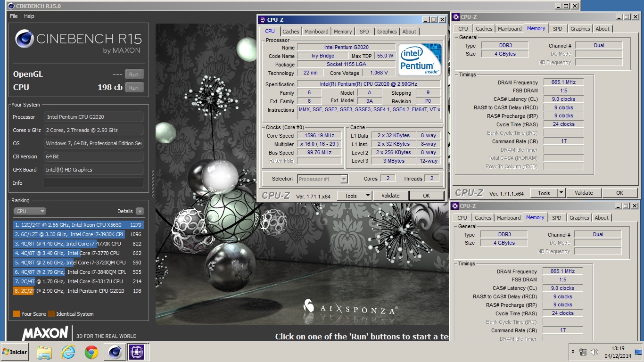Switch to About tab in front CPU-Z
The image size is (644, 362).
(x=409, y=32)
